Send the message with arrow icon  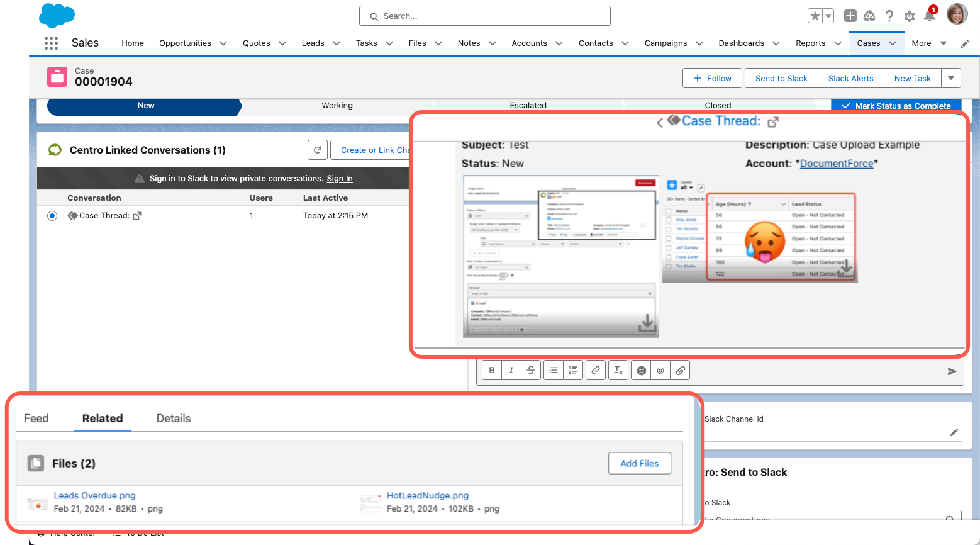coord(952,371)
